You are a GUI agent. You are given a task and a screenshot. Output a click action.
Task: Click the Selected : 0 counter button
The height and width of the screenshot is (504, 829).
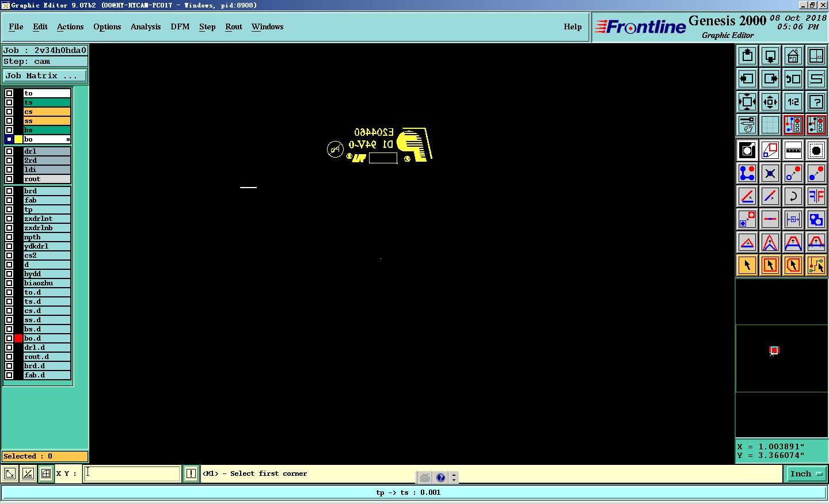(45, 456)
